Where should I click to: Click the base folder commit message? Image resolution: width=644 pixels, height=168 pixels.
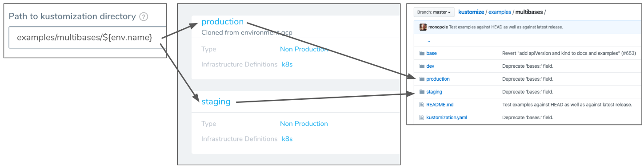[x=569, y=53]
